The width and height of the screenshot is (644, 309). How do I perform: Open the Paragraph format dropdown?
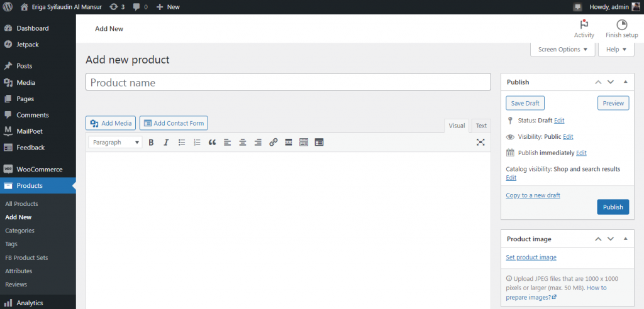pyautogui.click(x=116, y=143)
